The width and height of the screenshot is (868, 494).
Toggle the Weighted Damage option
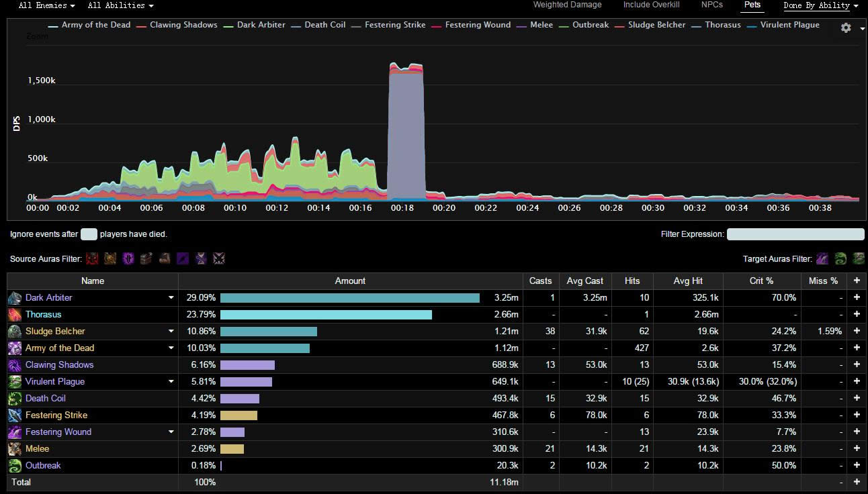[x=567, y=5]
